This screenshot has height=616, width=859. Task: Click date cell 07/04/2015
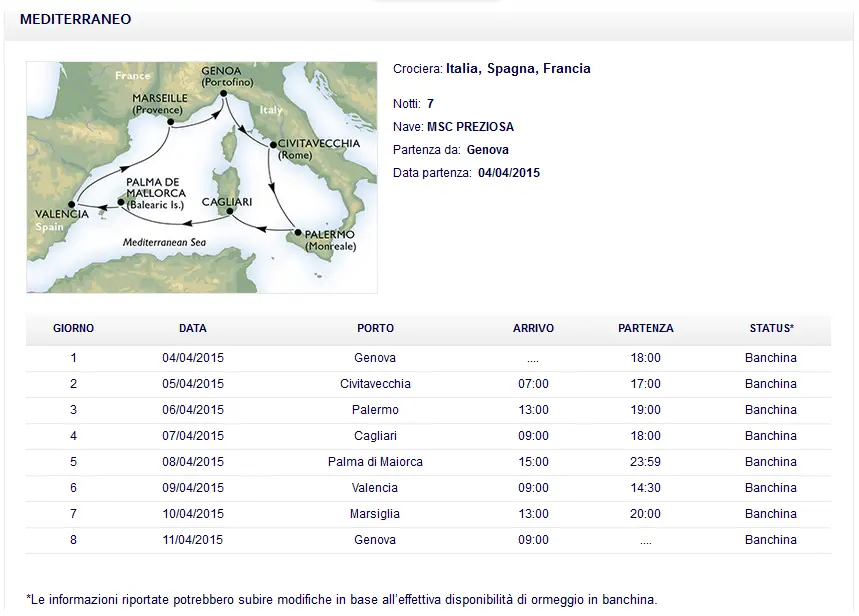193,436
